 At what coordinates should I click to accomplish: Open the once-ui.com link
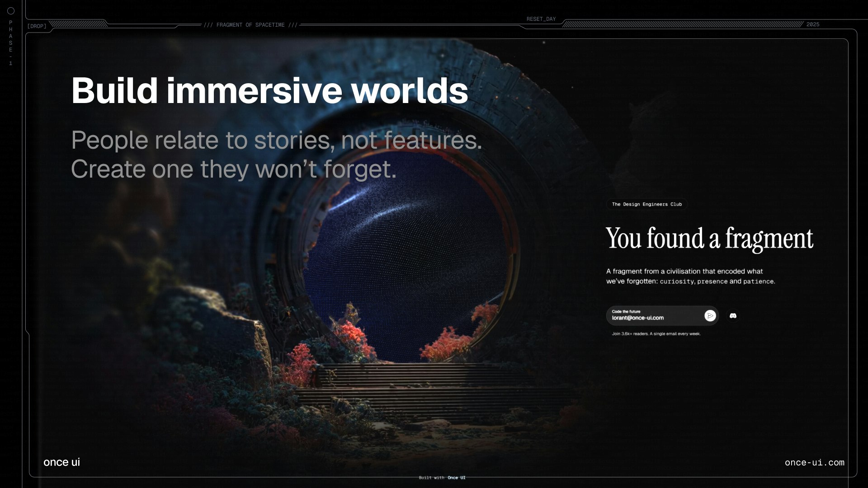[x=814, y=462]
